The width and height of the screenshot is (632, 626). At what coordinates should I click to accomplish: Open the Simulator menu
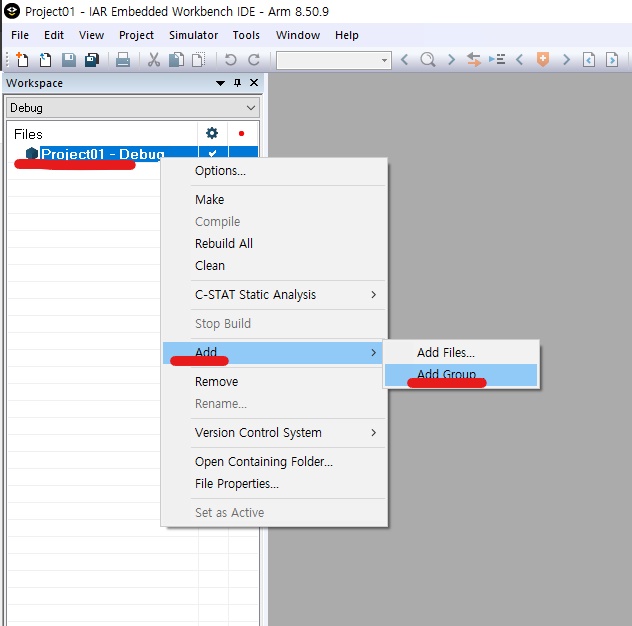[193, 35]
